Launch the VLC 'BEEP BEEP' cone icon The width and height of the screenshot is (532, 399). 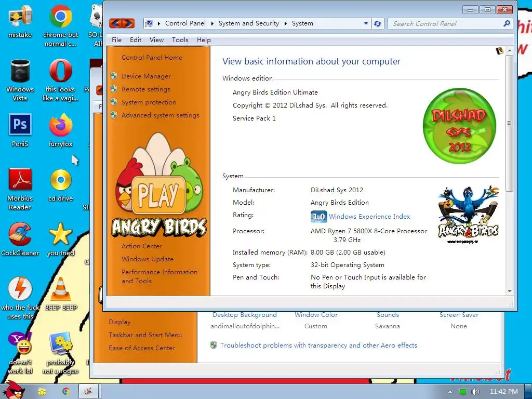click(x=60, y=294)
